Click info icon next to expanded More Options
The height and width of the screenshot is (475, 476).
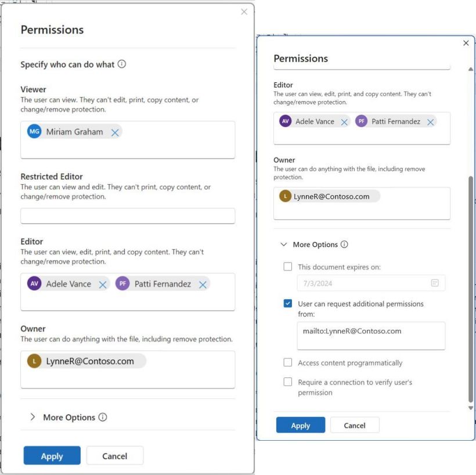tap(344, 244)
